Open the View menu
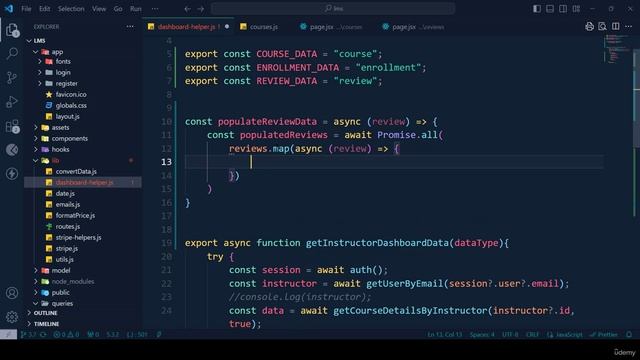 click(99, 9)
